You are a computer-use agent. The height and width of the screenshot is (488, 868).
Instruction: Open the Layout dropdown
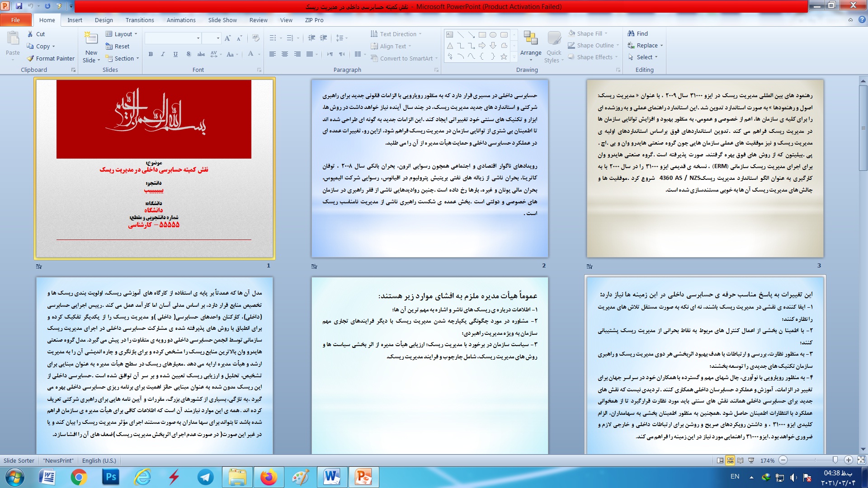coord(121,34)
